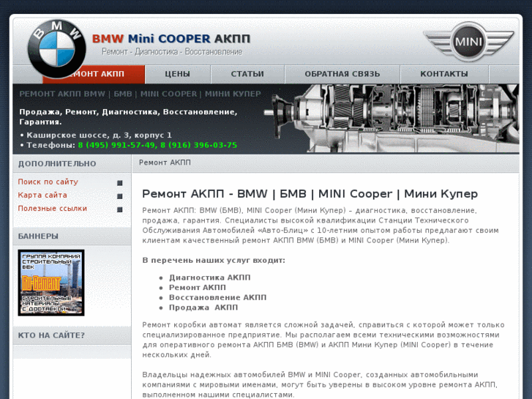The width and height of the screenshot is (532, 399).
Task: Go to ОБРАТНАЯ СВЯЗЬ tab
Action: click(342, 74)
